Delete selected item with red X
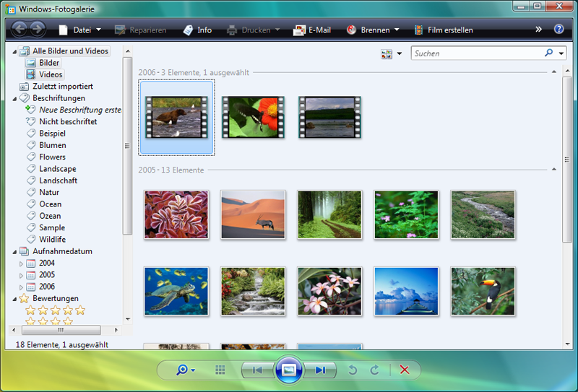Screen dimensions: 578x392 [x=405, y=370]
